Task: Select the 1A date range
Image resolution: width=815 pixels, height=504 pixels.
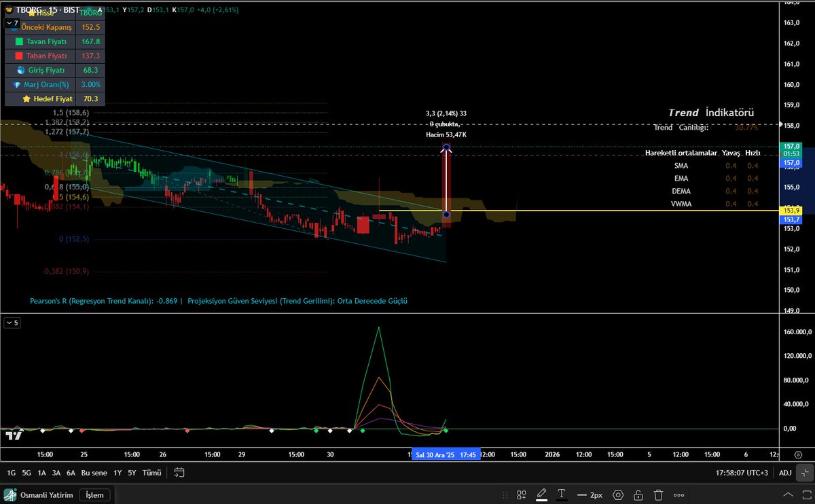Action: click(41, 473)
